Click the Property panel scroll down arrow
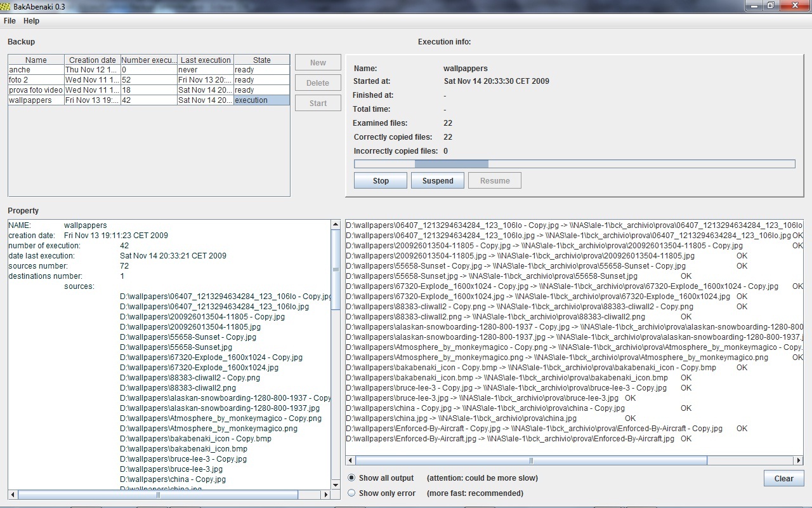Viewport: 812px width, 508px height. pos(336,485)
